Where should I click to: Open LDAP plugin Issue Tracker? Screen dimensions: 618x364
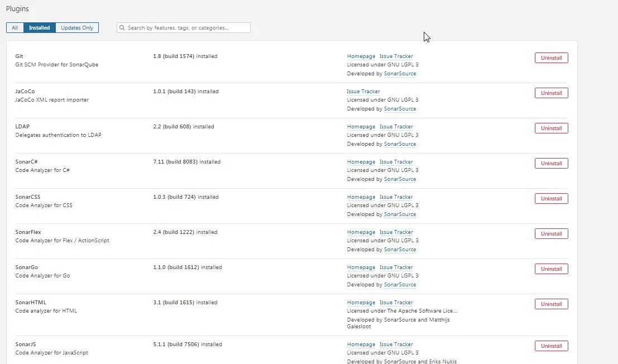pyautogui.click(x=396, y=127)
